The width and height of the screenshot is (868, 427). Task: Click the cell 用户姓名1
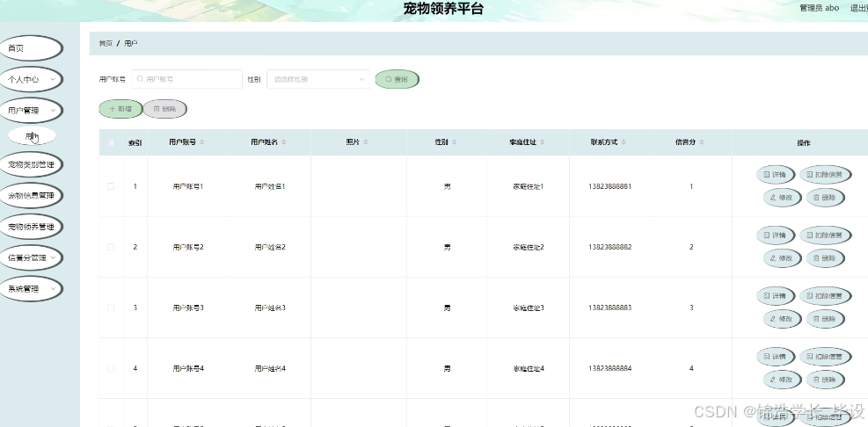click(x=270, y=186)
